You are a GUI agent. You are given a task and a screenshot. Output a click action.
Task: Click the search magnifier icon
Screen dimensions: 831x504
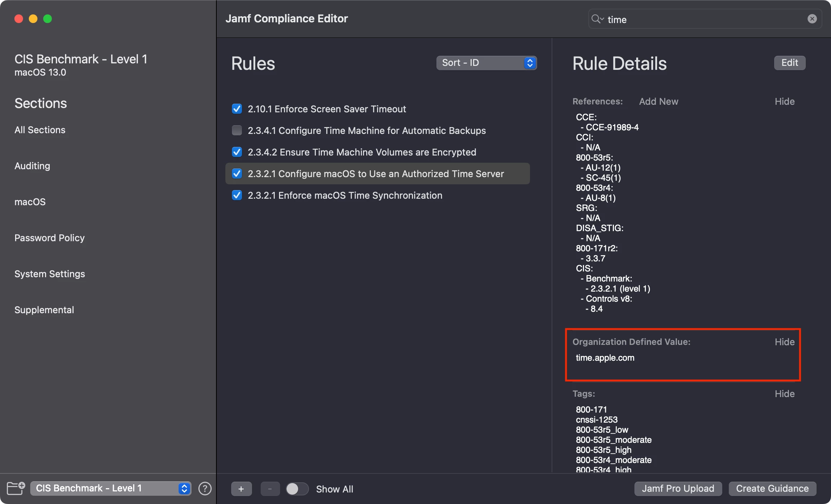[x=597, y=19]
